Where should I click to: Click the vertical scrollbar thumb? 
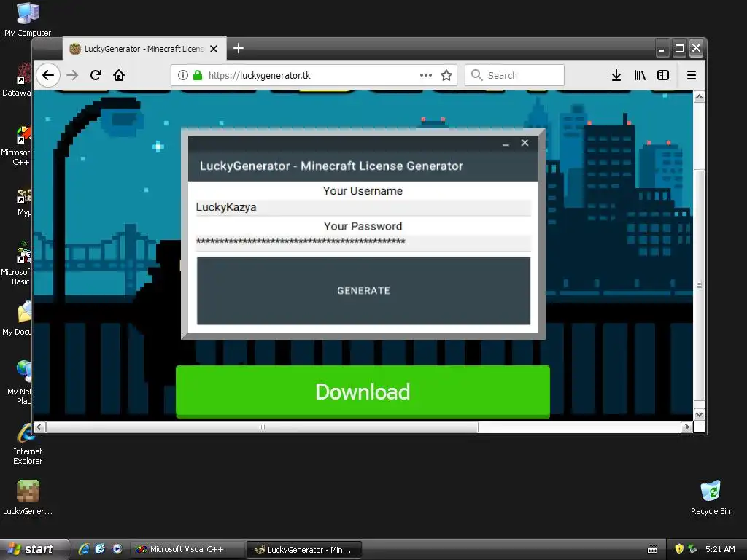[x=699, y=285]
